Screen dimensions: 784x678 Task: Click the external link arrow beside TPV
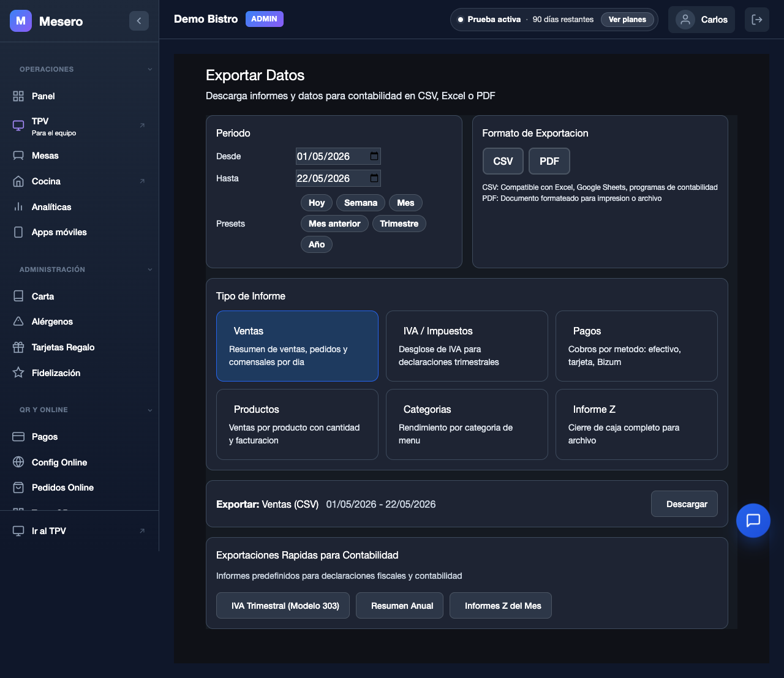point(142,126)
